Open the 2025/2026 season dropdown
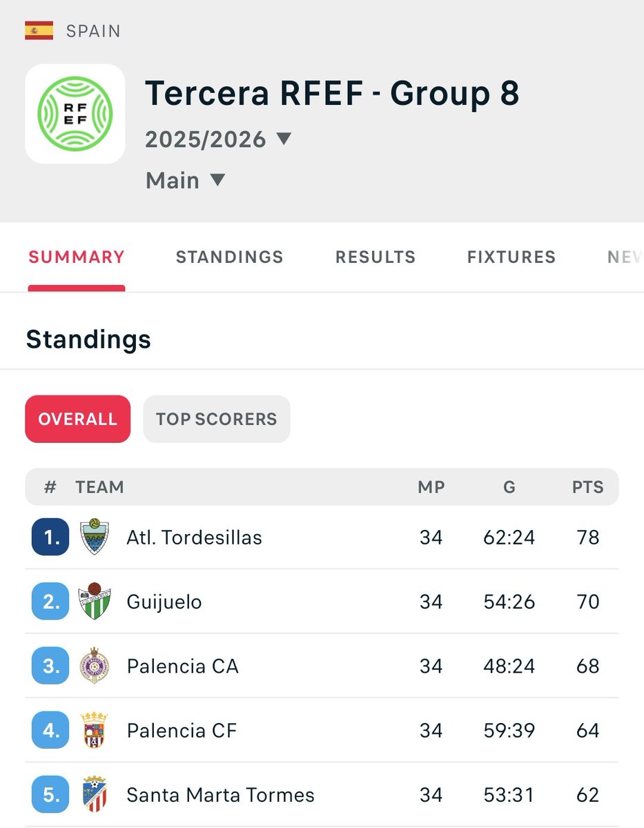Screen dimensions: 644x828 (x=218, y=139)
